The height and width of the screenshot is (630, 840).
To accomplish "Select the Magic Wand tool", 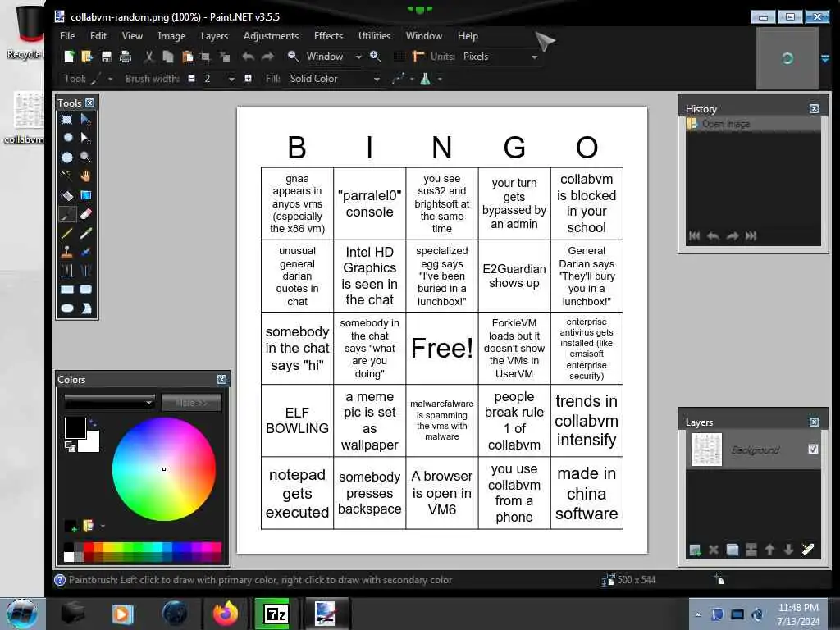I will [67, 176].
